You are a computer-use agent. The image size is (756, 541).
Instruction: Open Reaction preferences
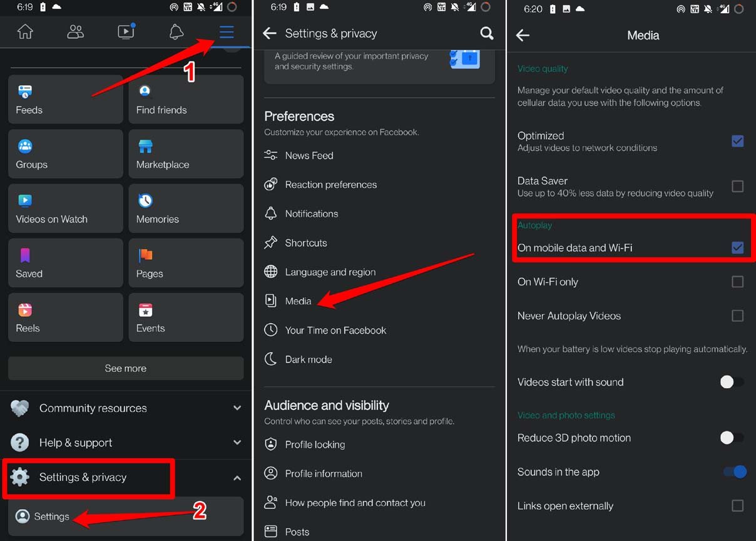[x=379, y=185]
